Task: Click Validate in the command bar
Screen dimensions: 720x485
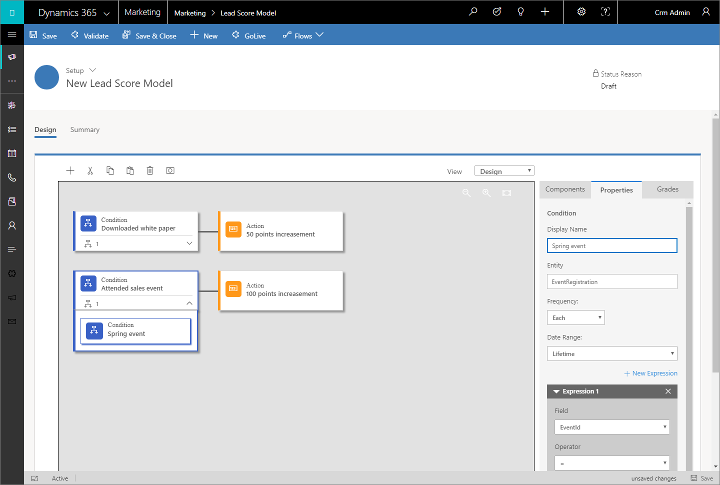Action: click(x=90, y=35)
